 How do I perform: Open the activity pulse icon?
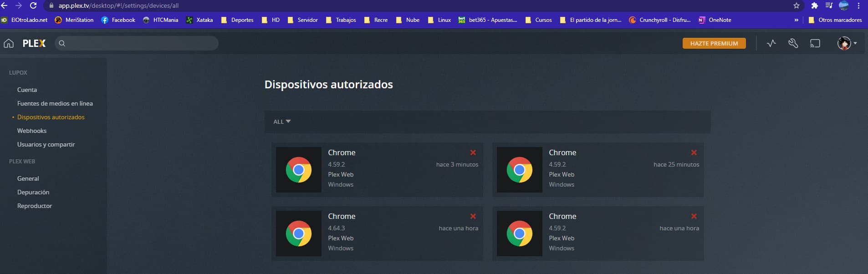coord(771,43)
